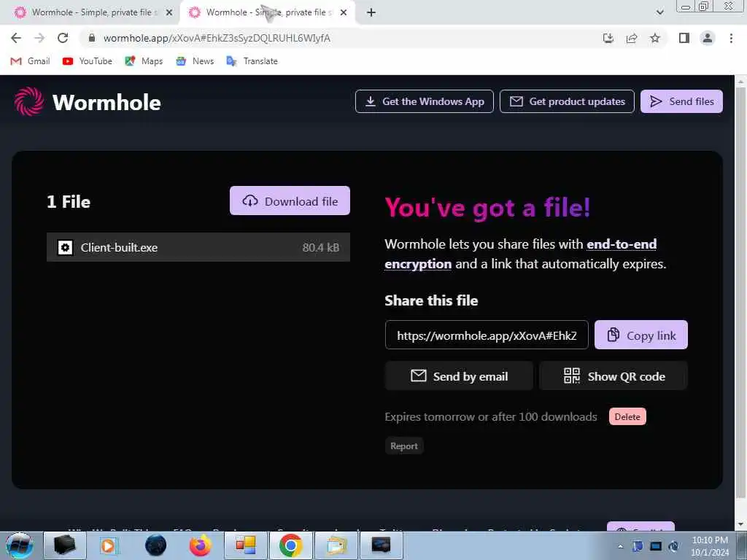This screenshot has width=747, height=560.
Task: Click Show QR code button
Action: tap(614, 376)
